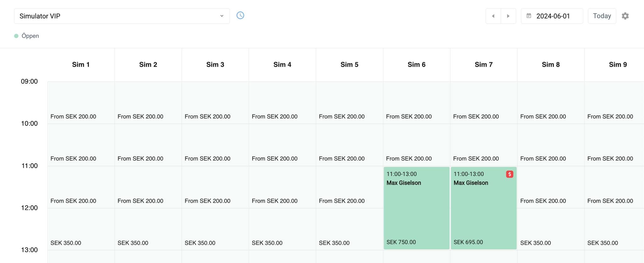Click the 11:00-13:00 time on Sim 6 booking
Image resolution: width=644 pixels, height=263 pixels.
402,174
